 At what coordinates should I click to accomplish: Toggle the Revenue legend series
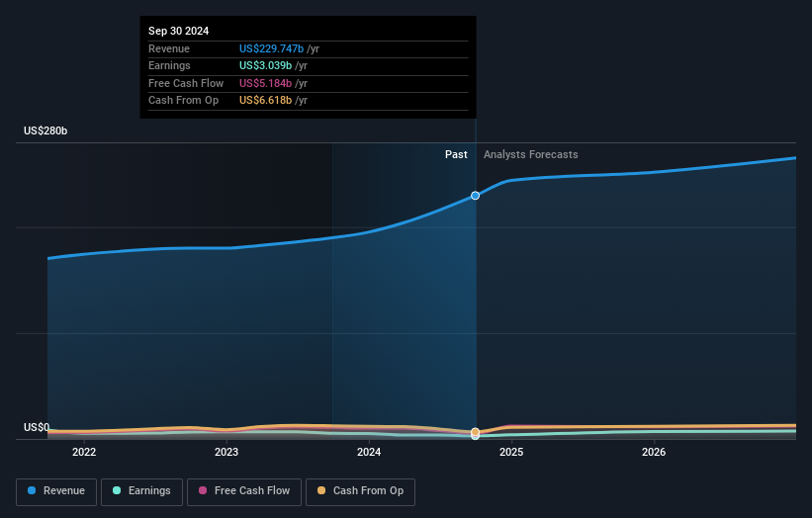(x=56, y=491)
